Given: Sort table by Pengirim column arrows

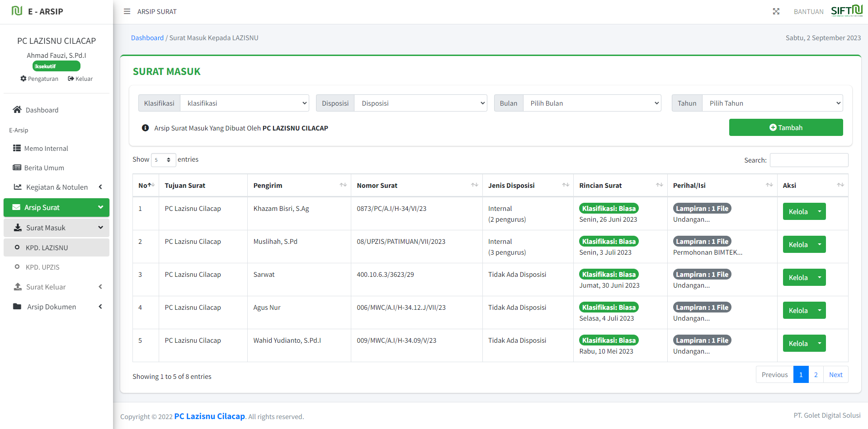Looking at the screenshot, I should point(343,185).
